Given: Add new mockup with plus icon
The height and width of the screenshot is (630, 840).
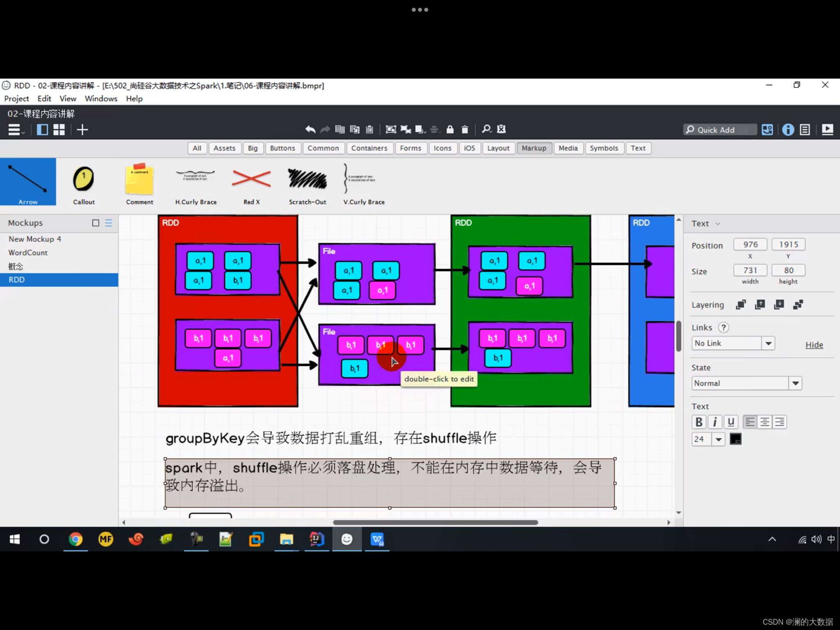Looking at the screenshot, I should coord(82,130).
